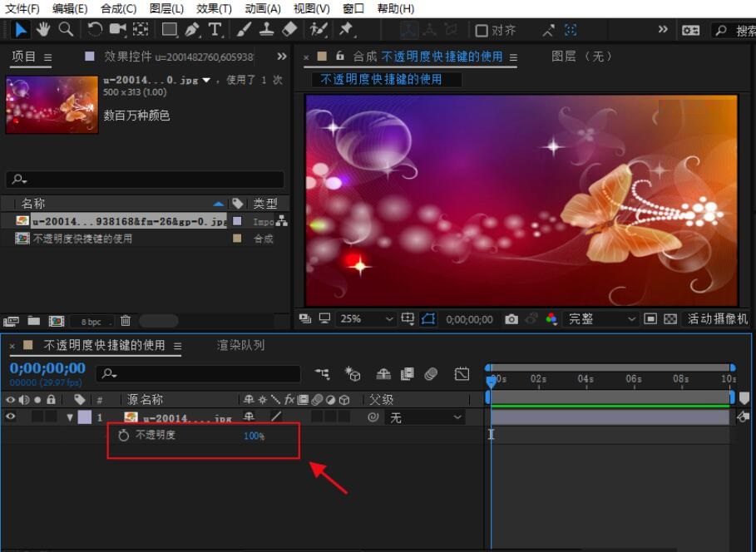Expand hidden panels arrows in Project panel

click(x=282, y=57)
